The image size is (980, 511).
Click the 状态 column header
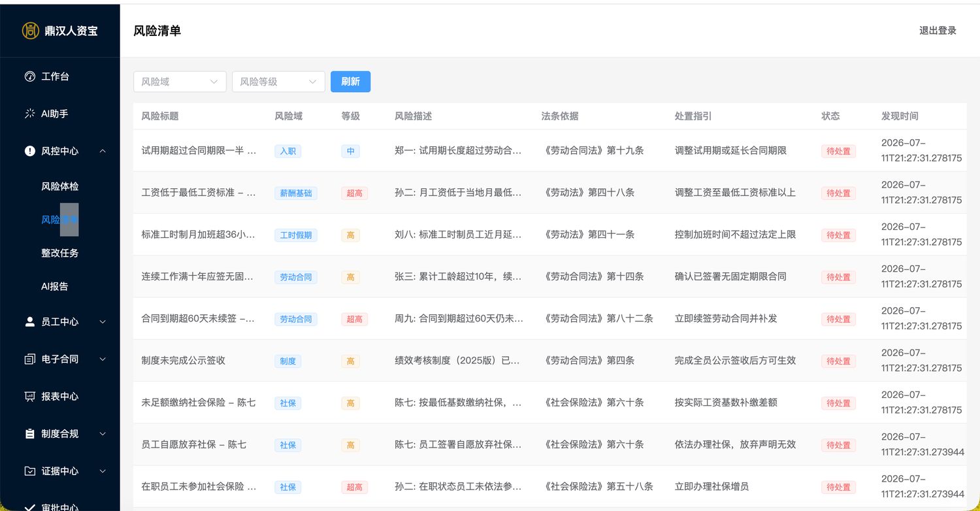pyautogui.click(x=830, y=116)
